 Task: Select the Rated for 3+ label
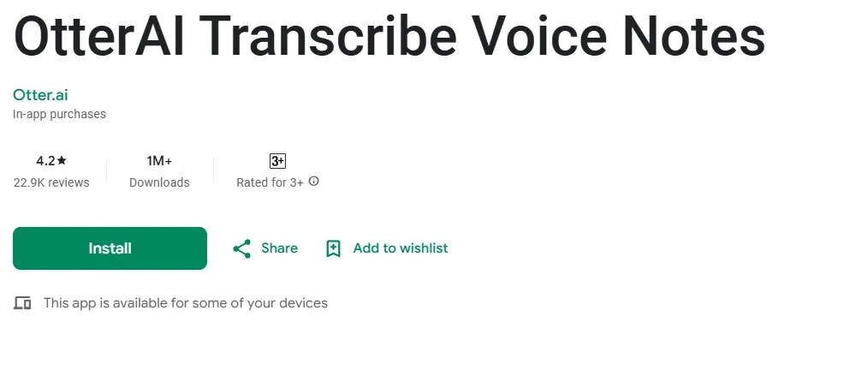pos(270,182)
